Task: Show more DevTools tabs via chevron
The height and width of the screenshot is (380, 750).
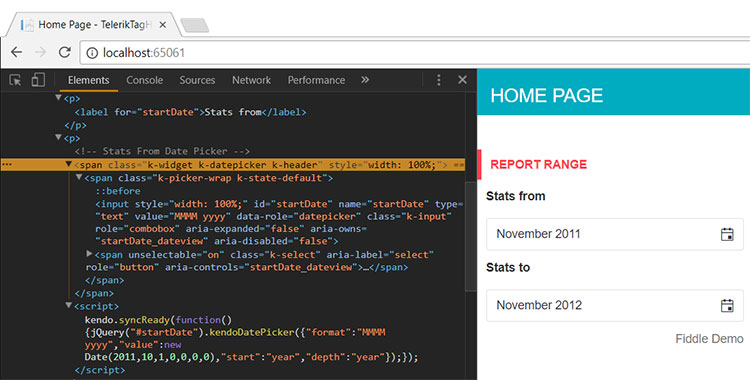Action: point(365,80)
